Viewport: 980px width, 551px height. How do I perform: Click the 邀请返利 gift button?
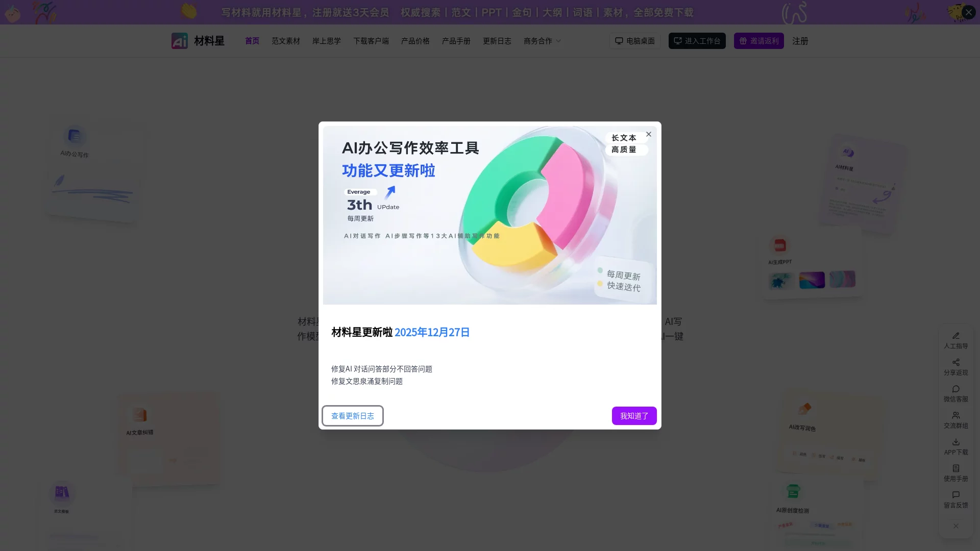click(x=758, y=41)
